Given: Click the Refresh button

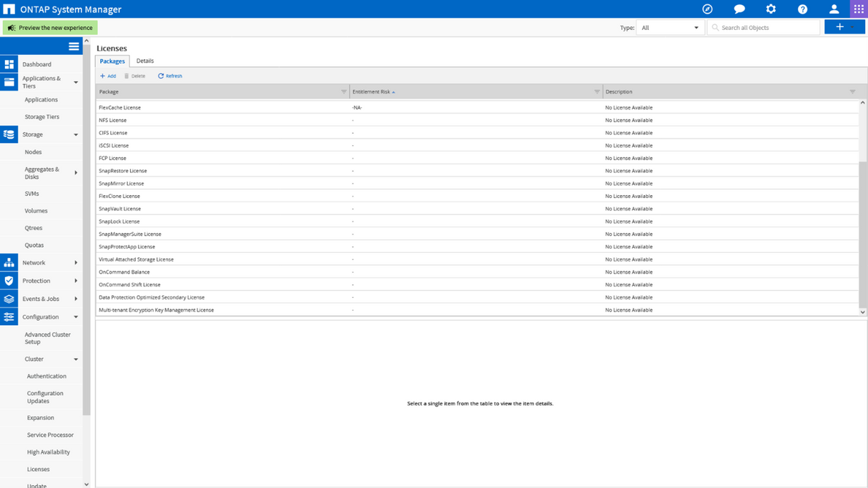Looking at the screenshot, I should 170,76.
